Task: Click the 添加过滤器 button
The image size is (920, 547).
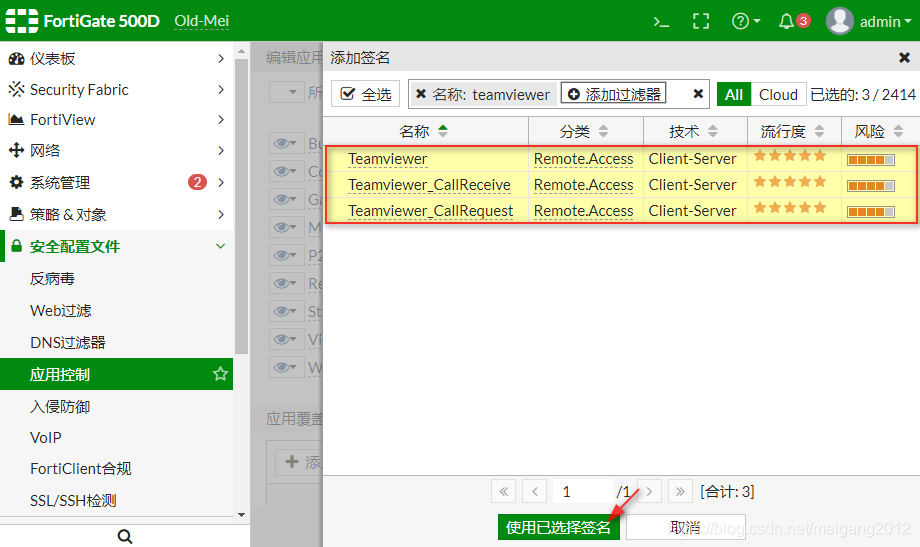Action: click(614, 94)
